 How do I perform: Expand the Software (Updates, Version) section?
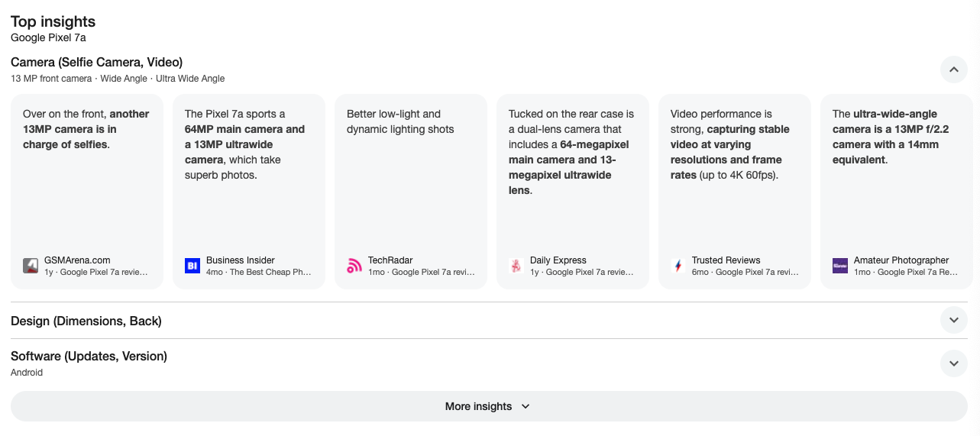(953, 363)
